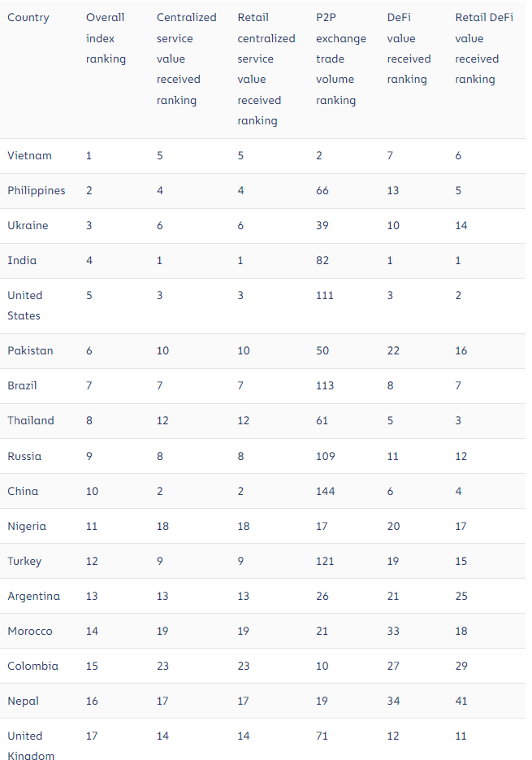532x760 pixels.
Task: Click the Country column header
Action: click(28, 18)
